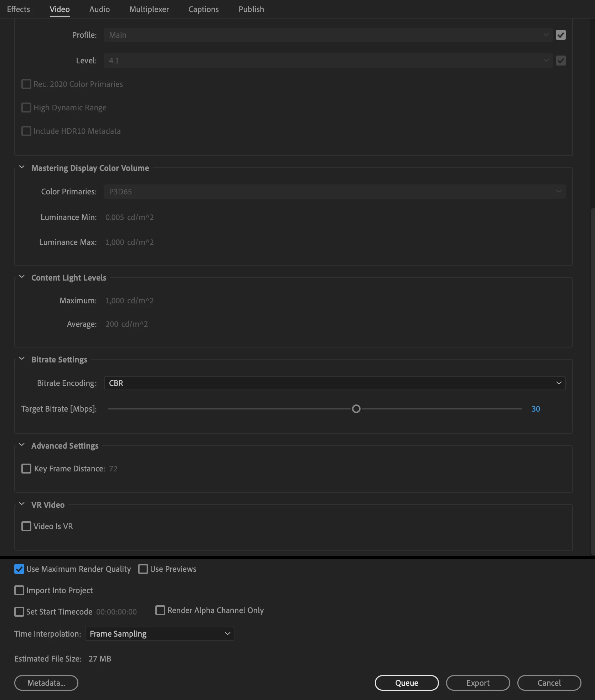Collapse the Advanced Settings section
This screenshot has width=595, height=700.
tap(22, 445)
